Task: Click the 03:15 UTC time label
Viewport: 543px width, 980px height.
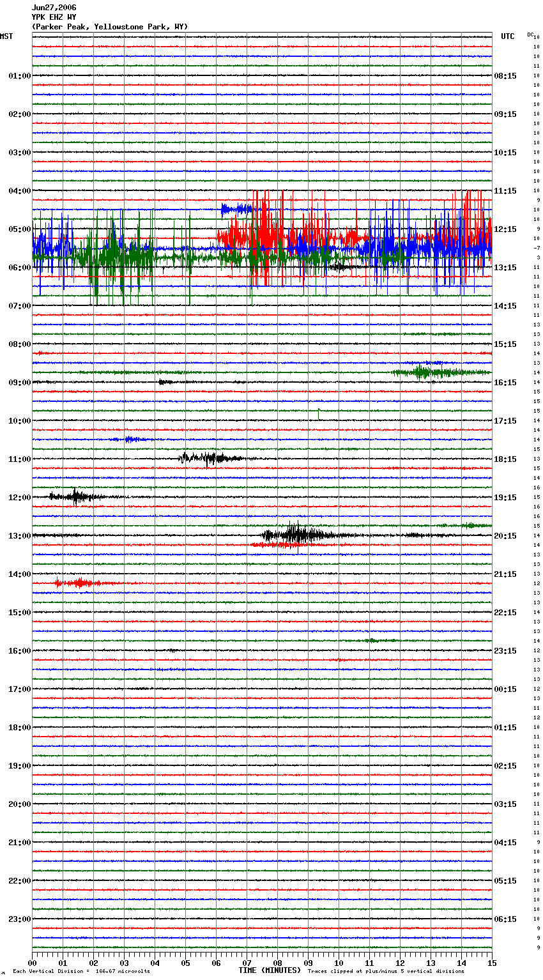Action: [x=505, y=804]
